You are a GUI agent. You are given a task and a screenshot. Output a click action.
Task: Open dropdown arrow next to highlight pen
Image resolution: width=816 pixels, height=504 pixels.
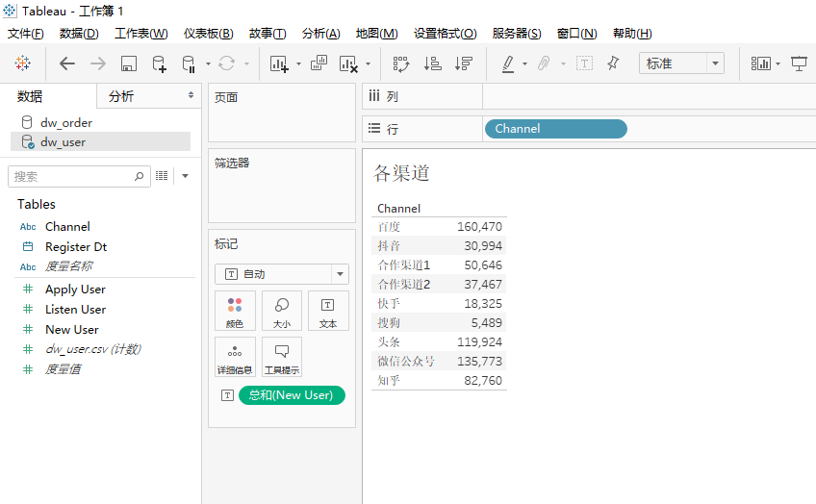[524, 64]
